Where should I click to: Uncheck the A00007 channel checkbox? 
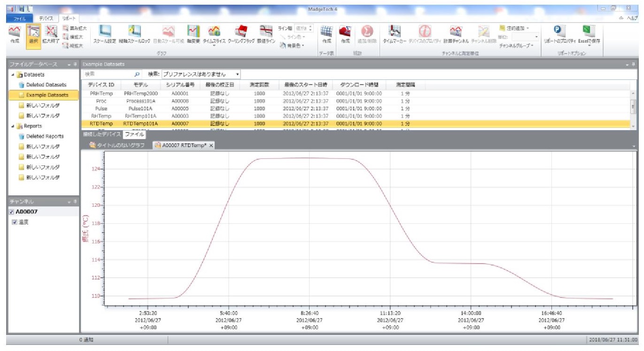coord(12,212)
